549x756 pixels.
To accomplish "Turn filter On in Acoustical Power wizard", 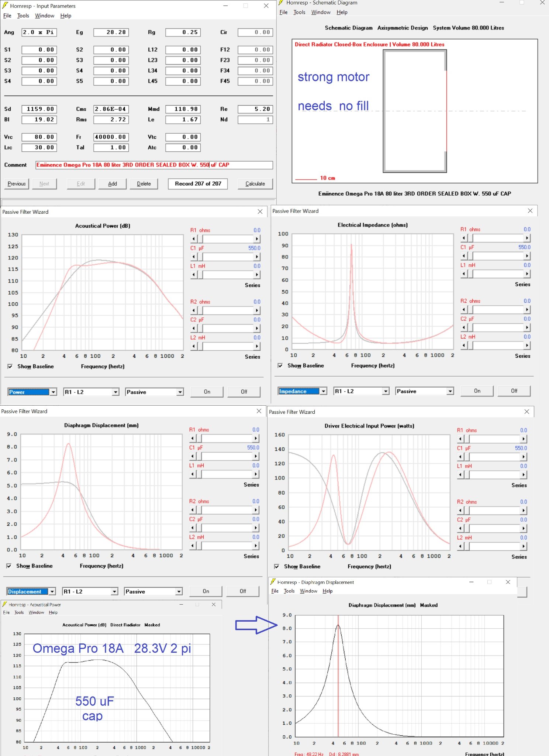I will click(x=207, y=392).
